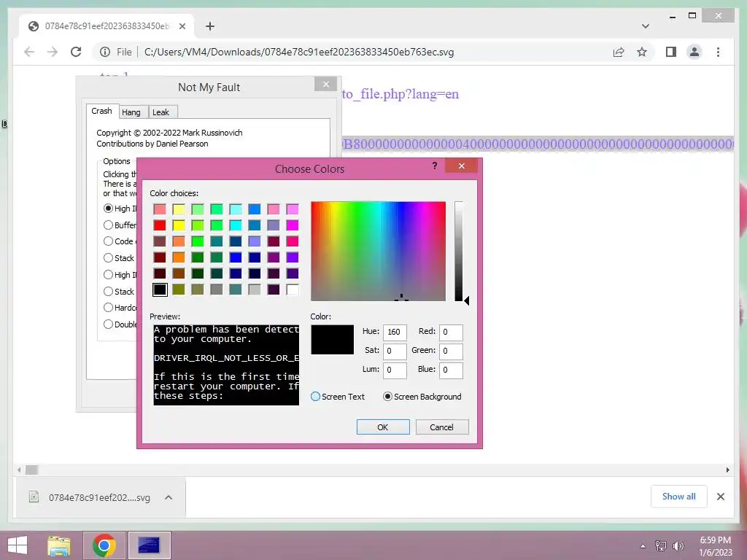Select Screen Background radio button

point(388,396)
